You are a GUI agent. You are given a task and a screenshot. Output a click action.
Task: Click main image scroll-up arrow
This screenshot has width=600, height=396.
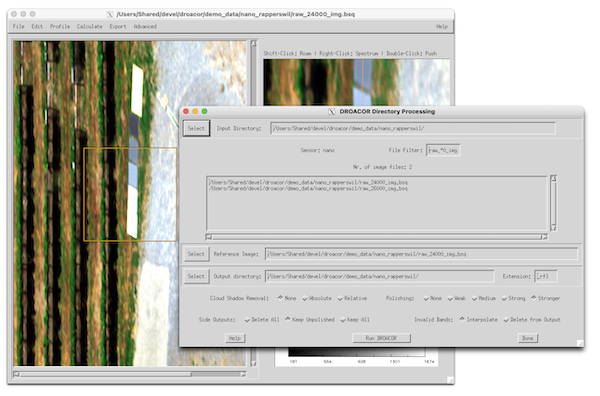[254, 44]
